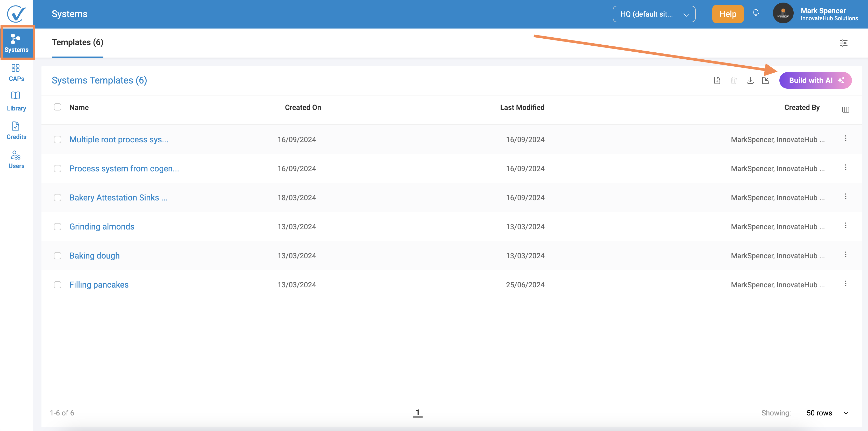Click the Systems Templates (6) heading
This screenshot has width=868, height=431.
[99, 80]
